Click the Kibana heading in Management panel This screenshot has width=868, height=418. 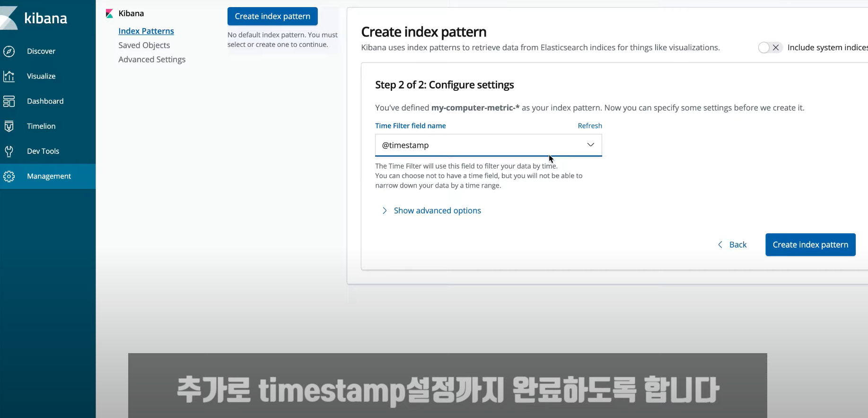coord(131,14)
